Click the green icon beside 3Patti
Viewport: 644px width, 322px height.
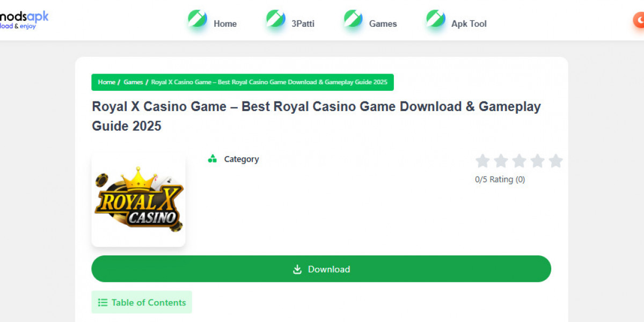[276, 19]
